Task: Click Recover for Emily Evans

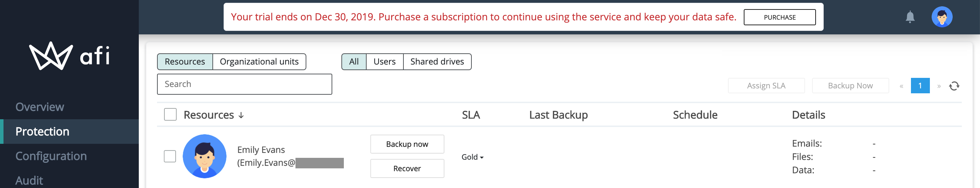Action: tap(407, 169)
